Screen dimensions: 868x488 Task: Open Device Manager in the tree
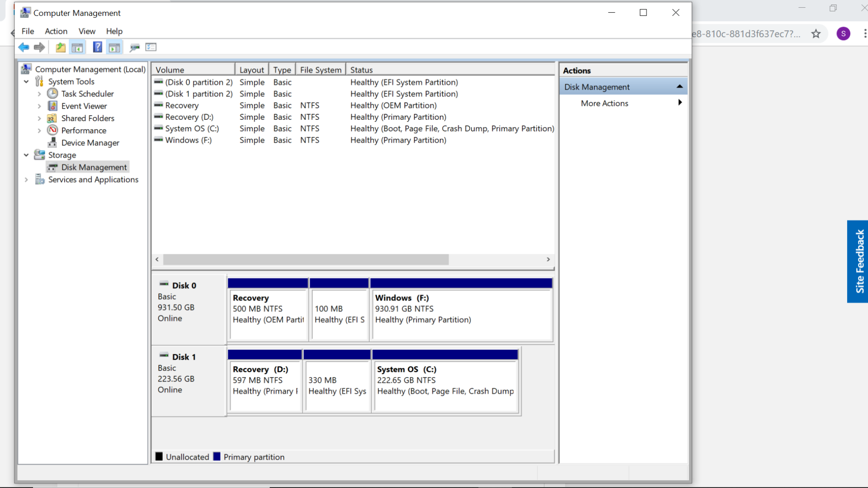pyautogui.click(x=90, y=143)
